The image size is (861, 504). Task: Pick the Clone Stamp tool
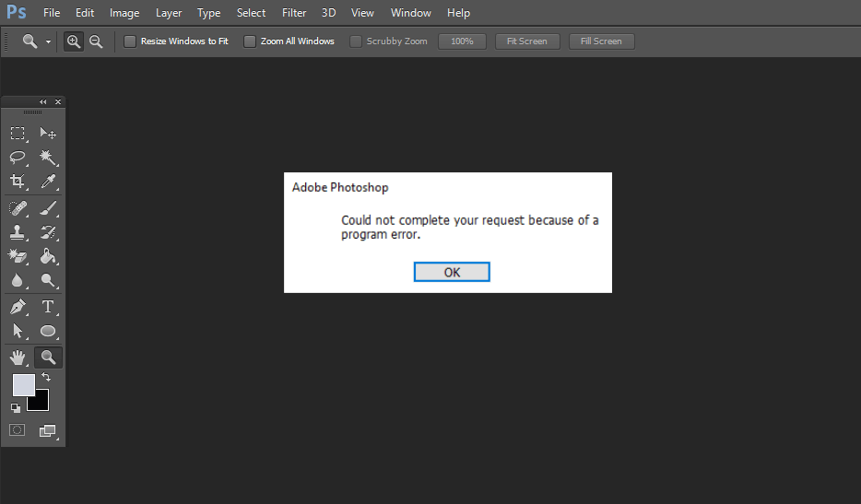click(18, 232)
